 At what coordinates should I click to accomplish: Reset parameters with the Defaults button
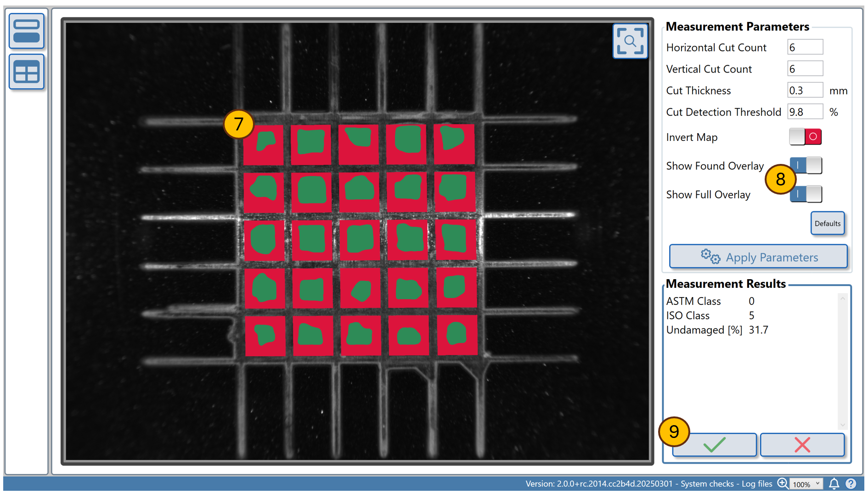coord(827,224)
